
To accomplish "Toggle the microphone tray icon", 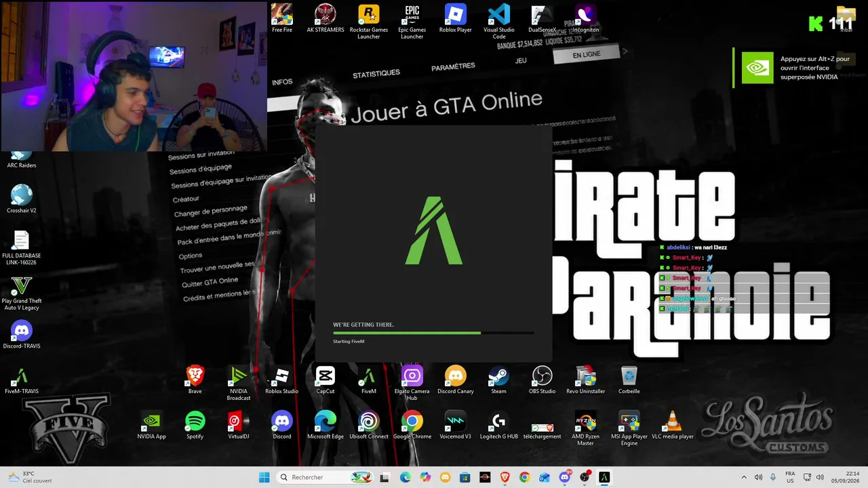I will (x=773, y=477).
